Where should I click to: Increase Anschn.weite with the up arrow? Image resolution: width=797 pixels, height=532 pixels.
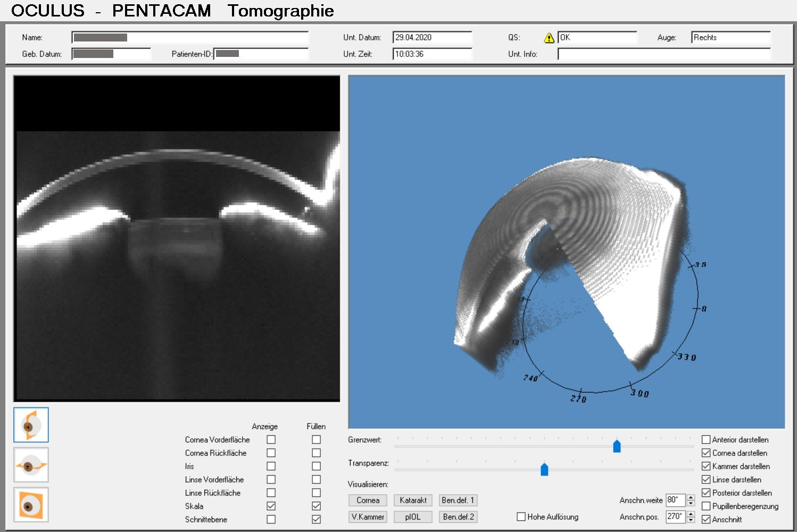click(691, 497)
